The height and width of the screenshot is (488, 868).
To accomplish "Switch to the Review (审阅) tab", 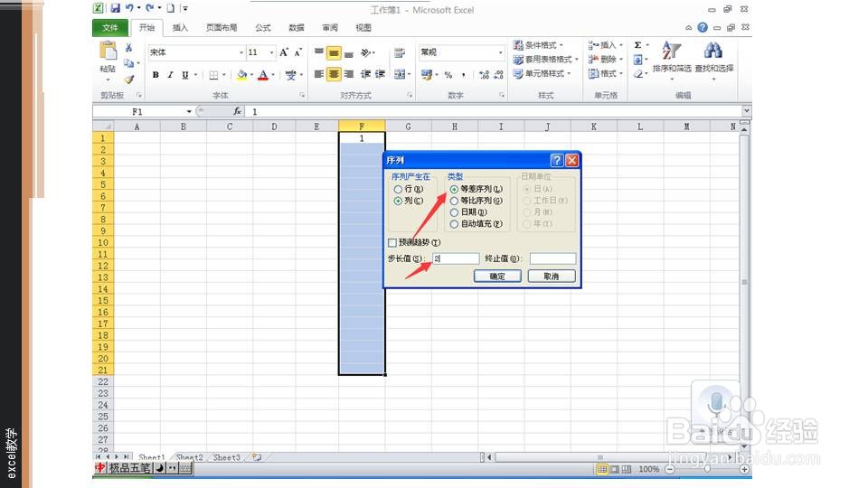I will coord(330,28).
